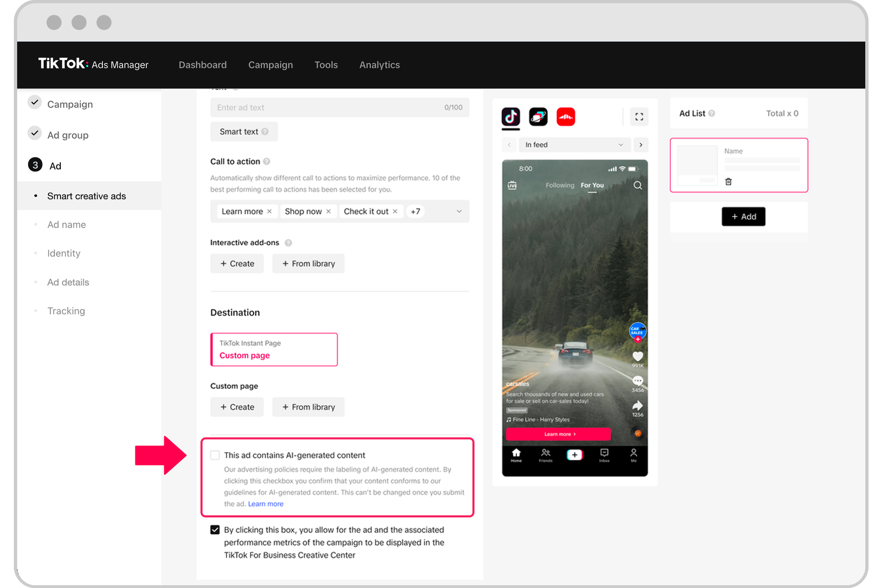The image size is (882, 588).
Task: Open Call to action help tooltip icon
Action: 267,161
